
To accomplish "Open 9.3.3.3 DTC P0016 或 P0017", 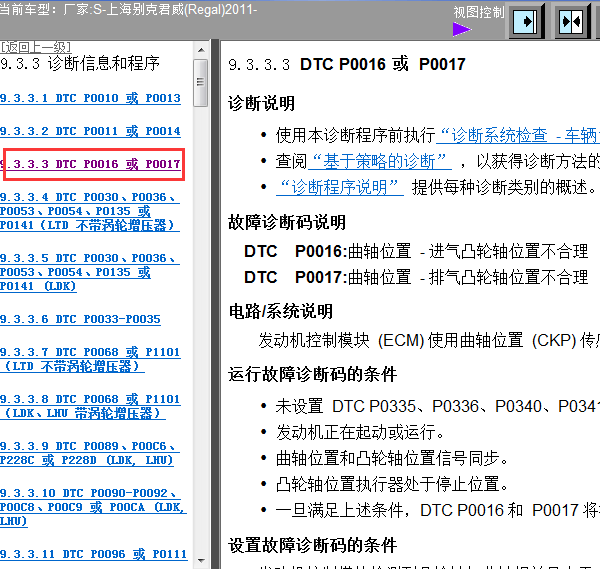I will click(x=90, y=164).
